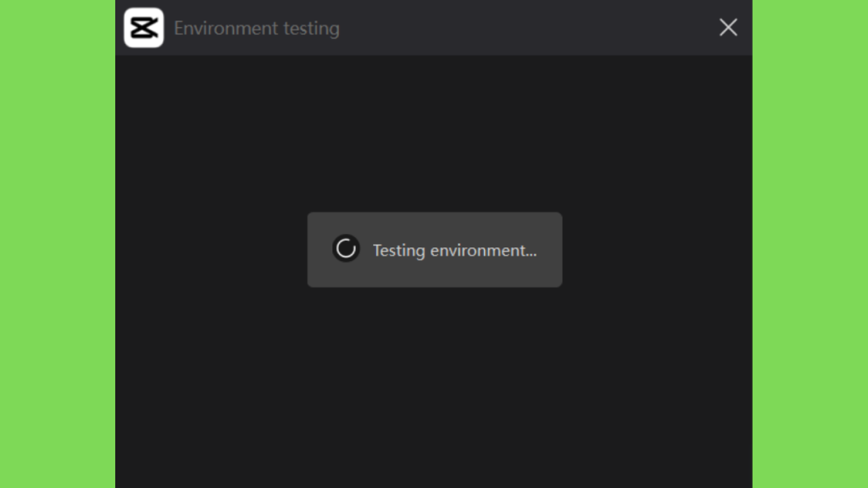Click the dark window area left of status box
This screenshot has width=868, height=488.
tap(211, 250)
